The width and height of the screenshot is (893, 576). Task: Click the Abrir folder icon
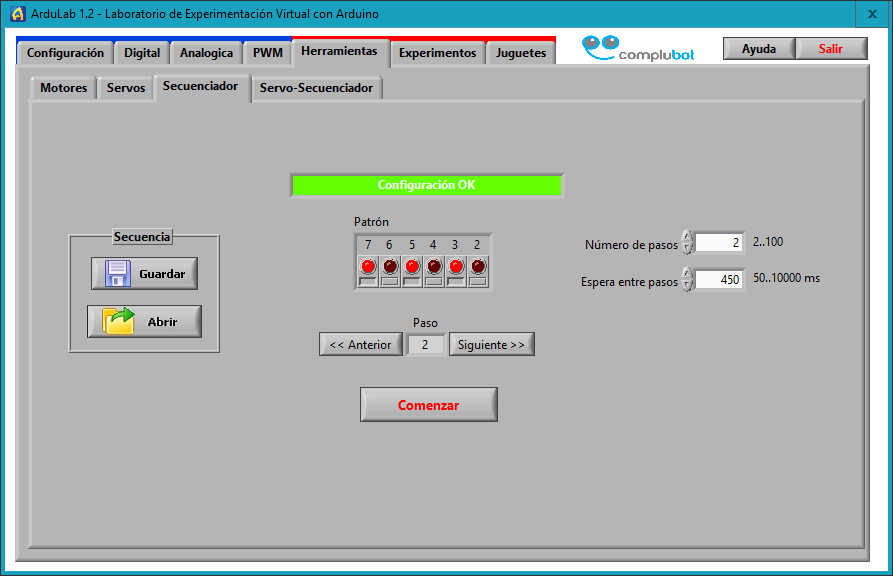tap(118, 322)
